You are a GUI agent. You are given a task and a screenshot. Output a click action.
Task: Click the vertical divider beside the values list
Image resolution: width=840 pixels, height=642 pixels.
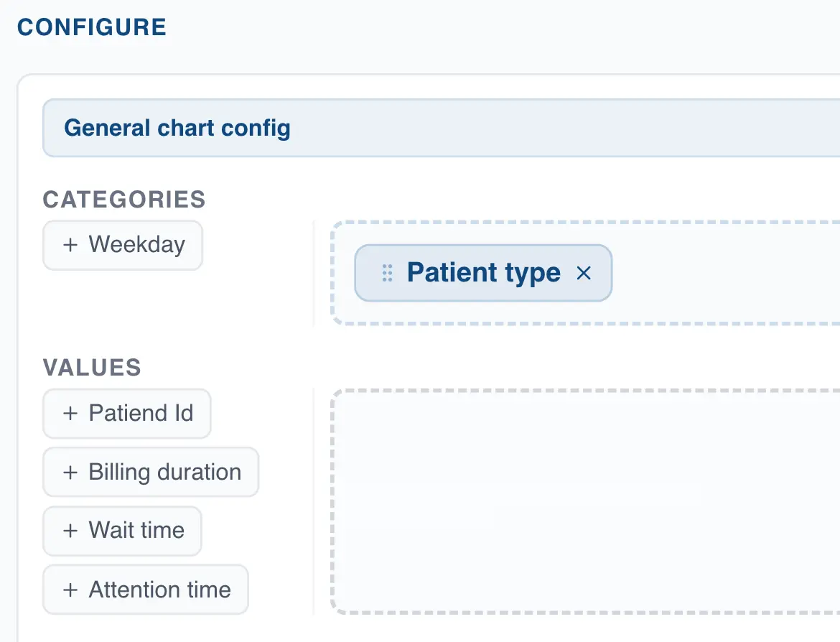click(x=314, y=501)
